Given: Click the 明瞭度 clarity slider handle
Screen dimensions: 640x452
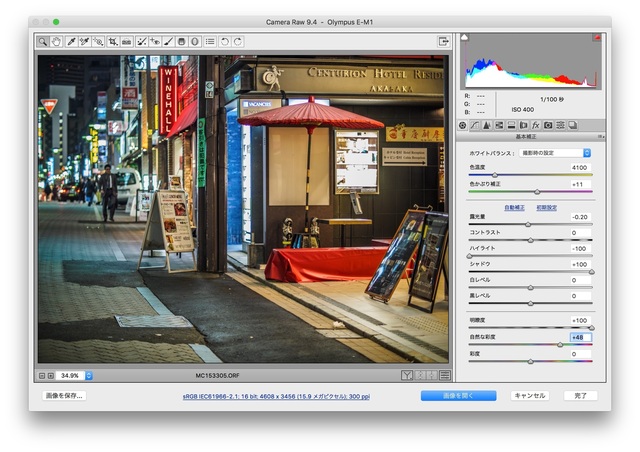Looking at the screenshot, I should pos(591,328).
